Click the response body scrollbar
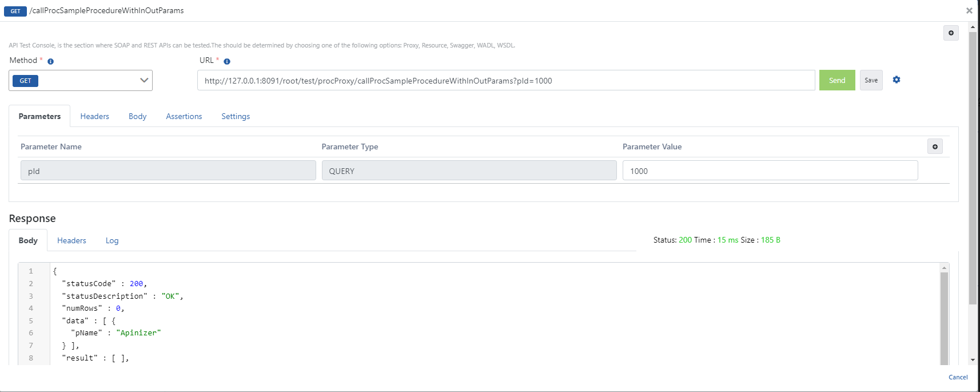 944,315
